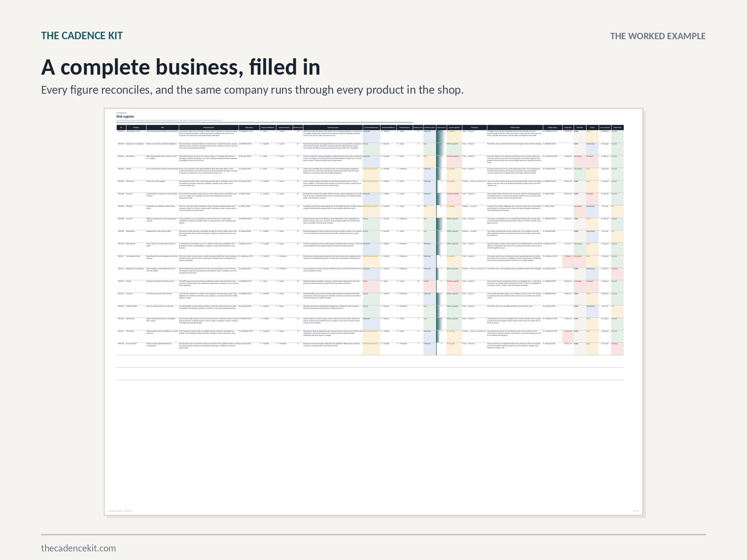Click the blue Monitoring status cell in RSK-002
This screenshot has height=560, width=747.
coord(592,149)
